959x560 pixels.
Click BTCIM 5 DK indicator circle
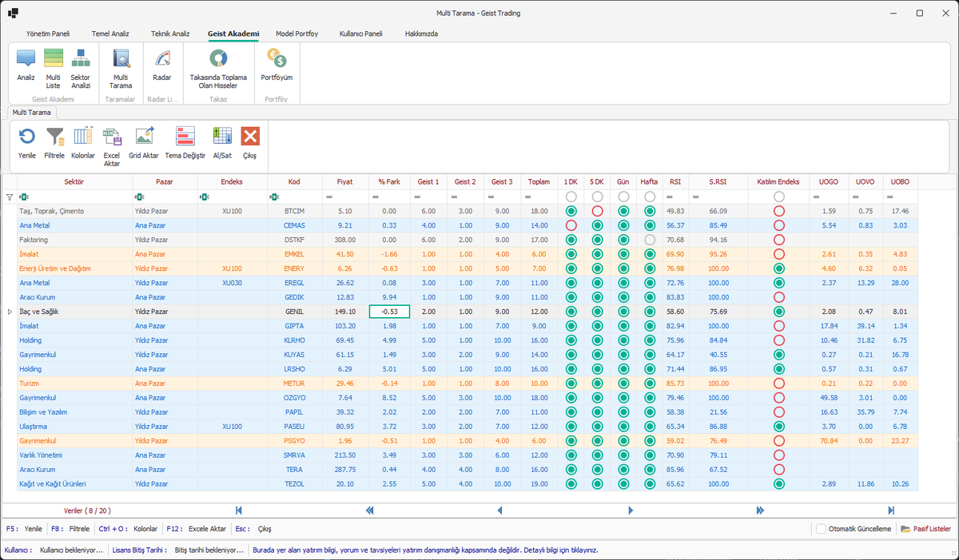[597, 211]
